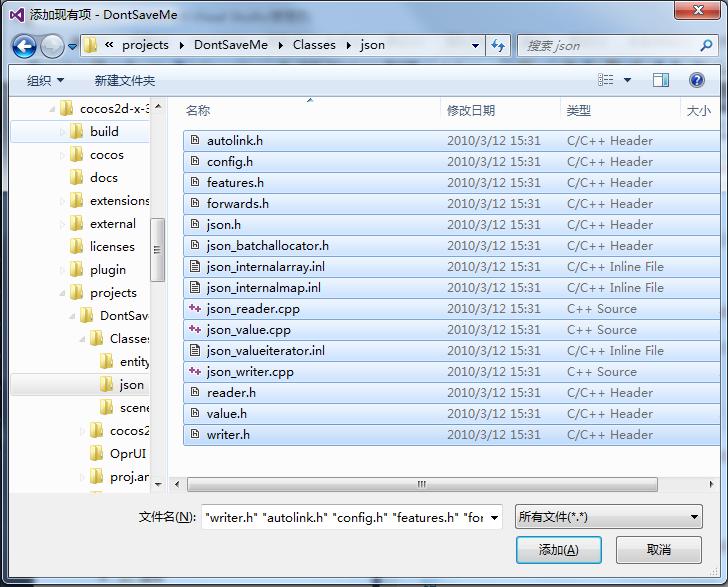Collapse the Classes folder tree arrow
728x587 pixels.
[x=82, y=339]
